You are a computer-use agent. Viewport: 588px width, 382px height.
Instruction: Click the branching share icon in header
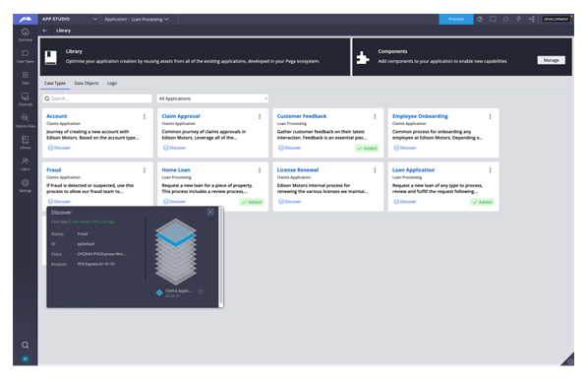pos(531,19)
